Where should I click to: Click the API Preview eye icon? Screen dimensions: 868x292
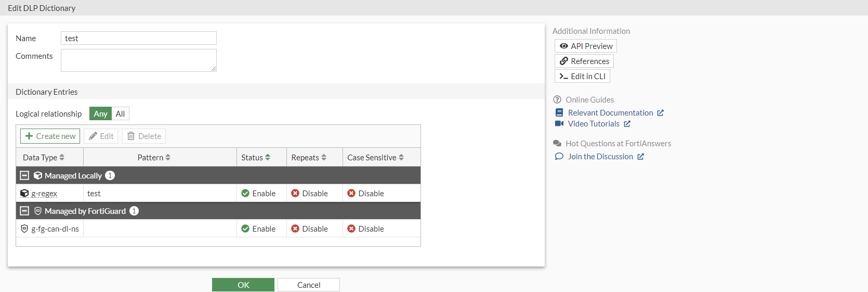563,46
